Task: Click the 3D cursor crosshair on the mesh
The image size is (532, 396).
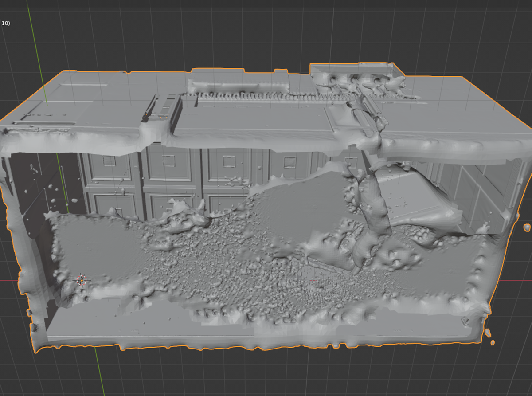Action: pos(82,280)
